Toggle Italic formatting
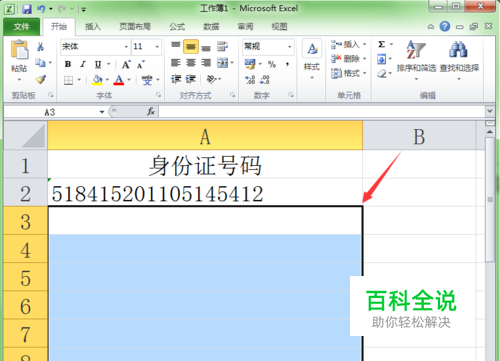This screenshot has height=361, width=500. tap(83, 64)
